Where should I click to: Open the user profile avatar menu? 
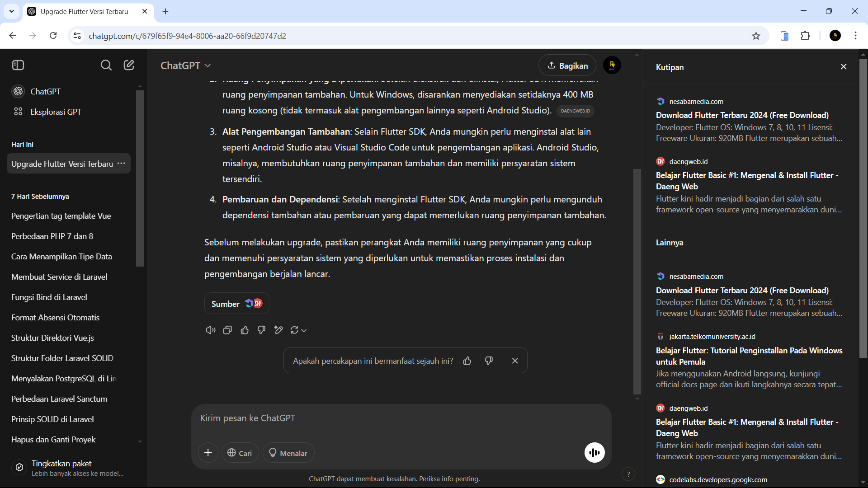pyautogui.click(x=612, y=66)
